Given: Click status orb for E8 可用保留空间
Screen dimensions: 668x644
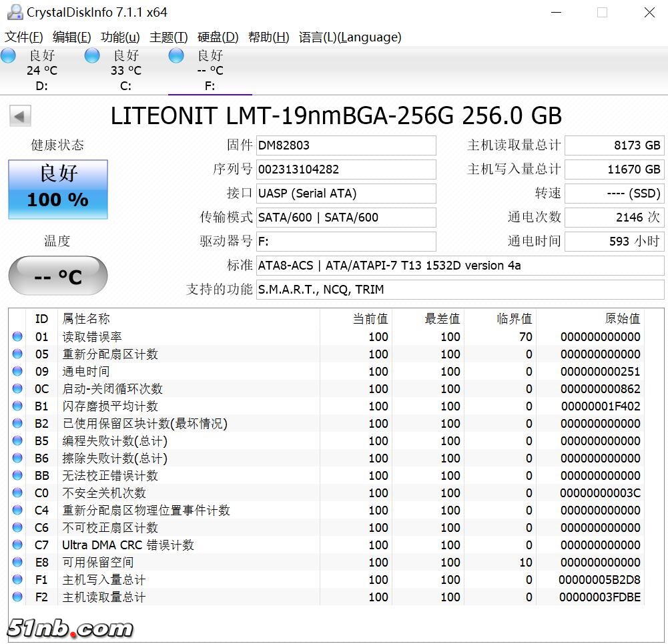Looking at the screenshot, I should (x=17, y=562).
